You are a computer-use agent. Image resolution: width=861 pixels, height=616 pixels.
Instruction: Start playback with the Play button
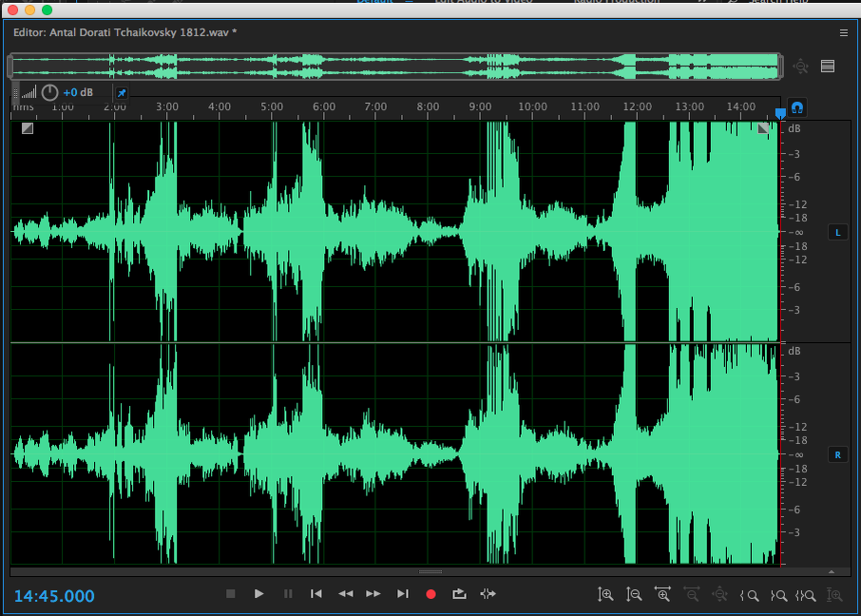(x=259, y=594)
